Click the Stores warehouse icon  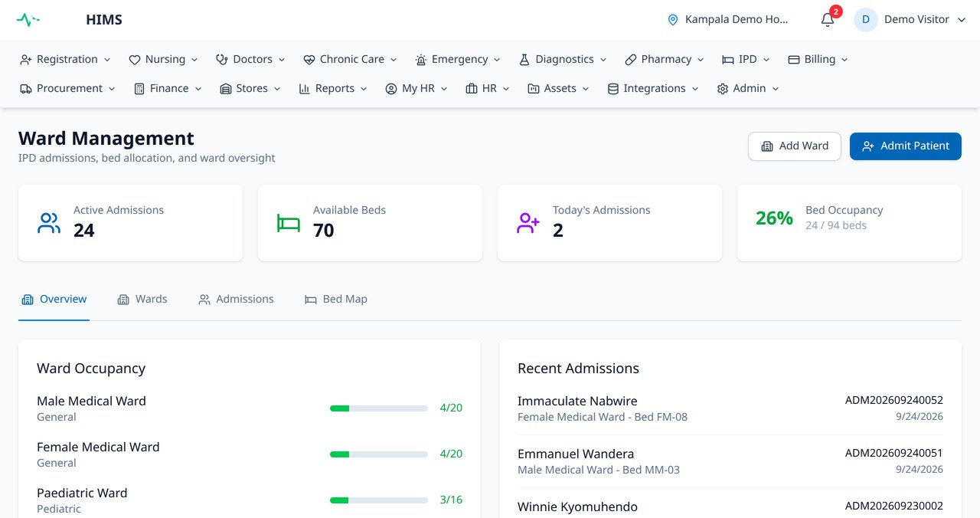click(226, 89)
